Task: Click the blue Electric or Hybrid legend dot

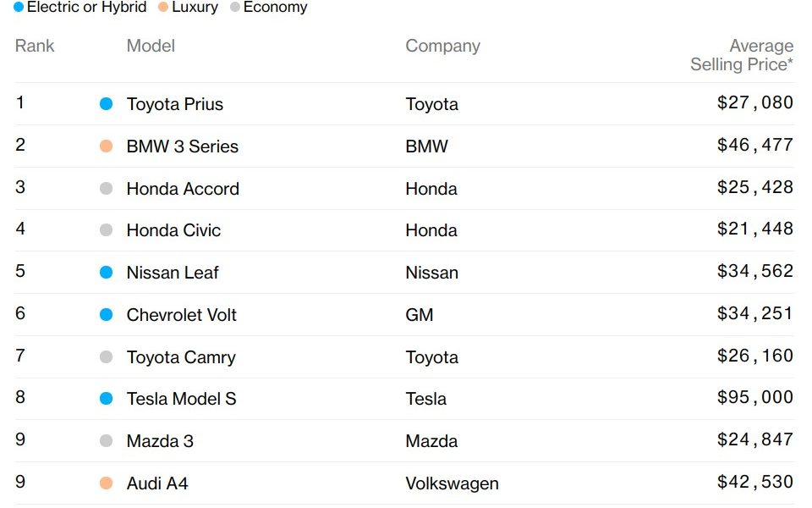Action: coord(19,8)
